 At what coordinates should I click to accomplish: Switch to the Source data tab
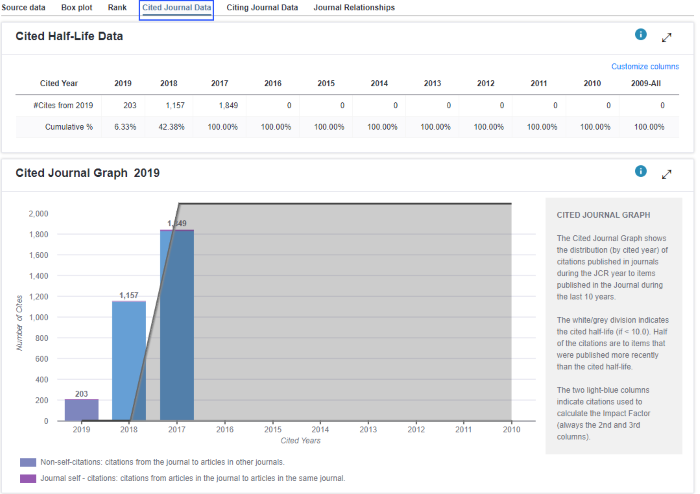(x=23, y=8)
